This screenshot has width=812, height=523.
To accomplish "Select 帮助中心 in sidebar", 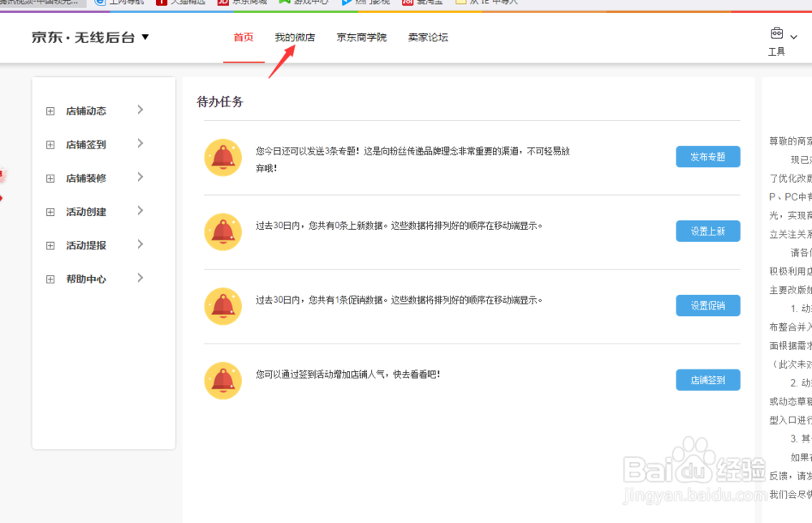I will click(86, 279).
